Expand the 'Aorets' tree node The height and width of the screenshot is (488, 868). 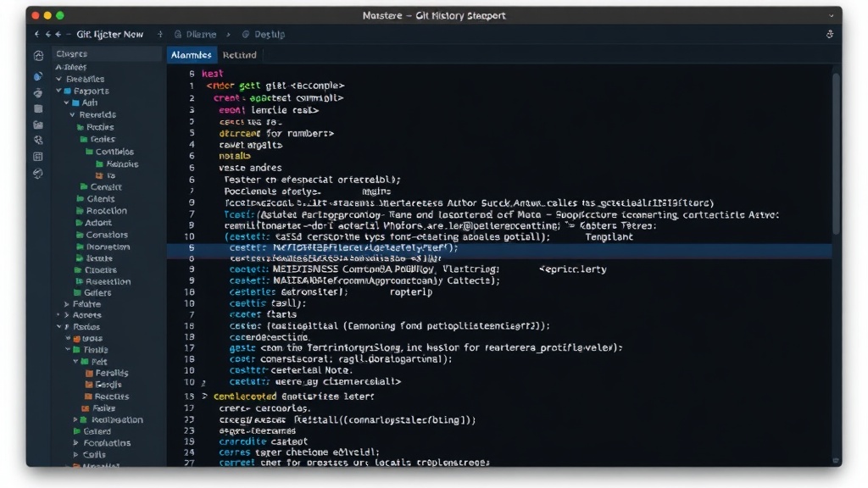click(66, 315)
